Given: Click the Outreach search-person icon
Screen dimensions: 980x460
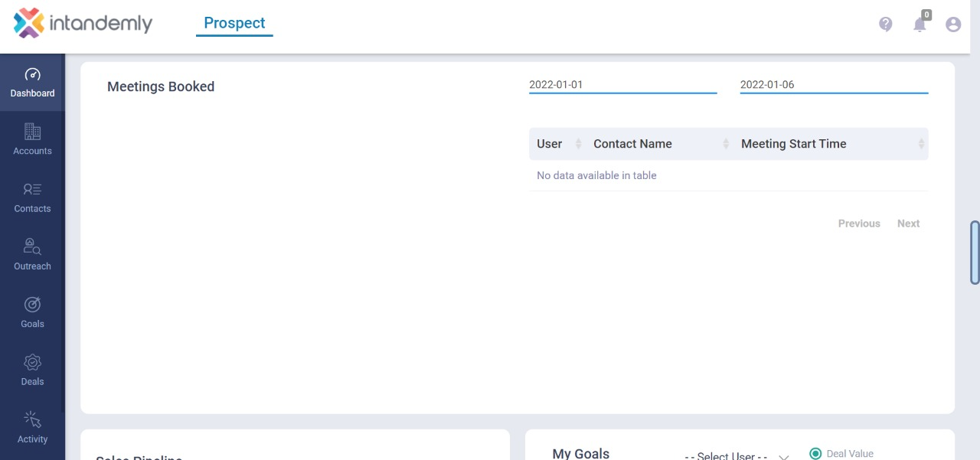Looking at the screenshot, I should (x=32, y=246).
